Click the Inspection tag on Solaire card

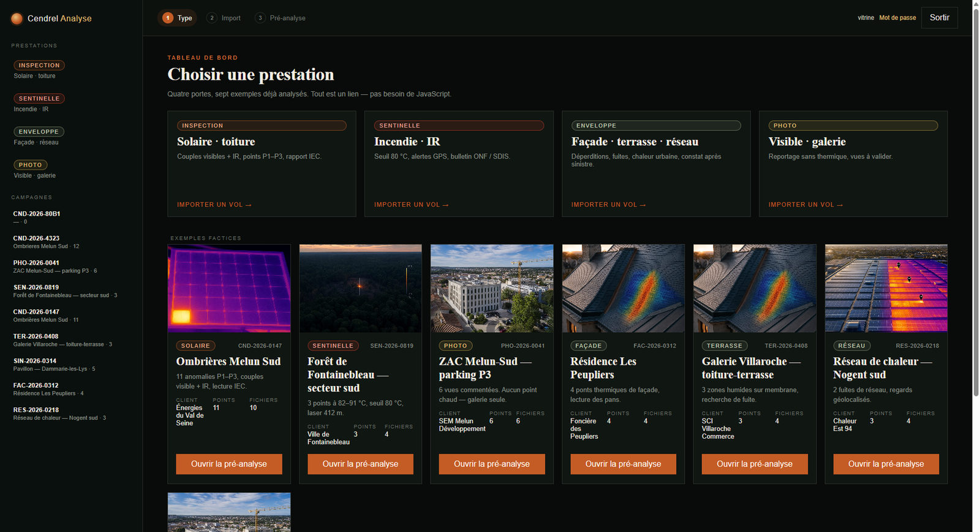click(262, 126)
